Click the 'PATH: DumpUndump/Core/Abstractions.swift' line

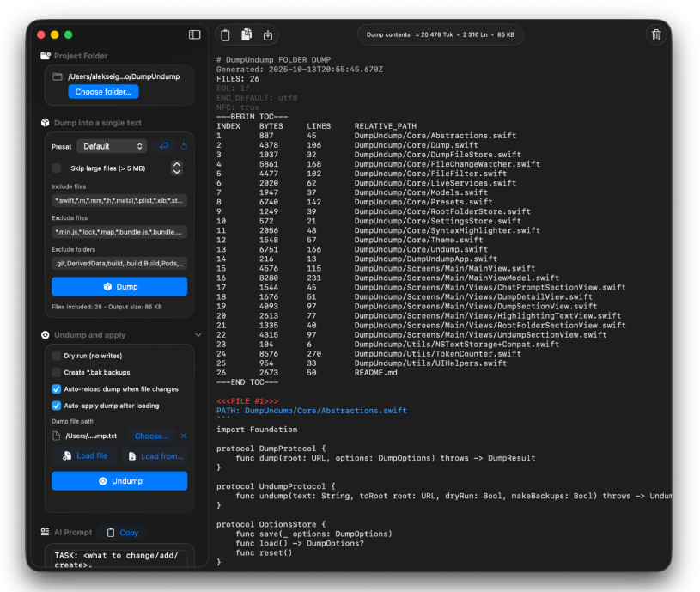tap(312, 411)
